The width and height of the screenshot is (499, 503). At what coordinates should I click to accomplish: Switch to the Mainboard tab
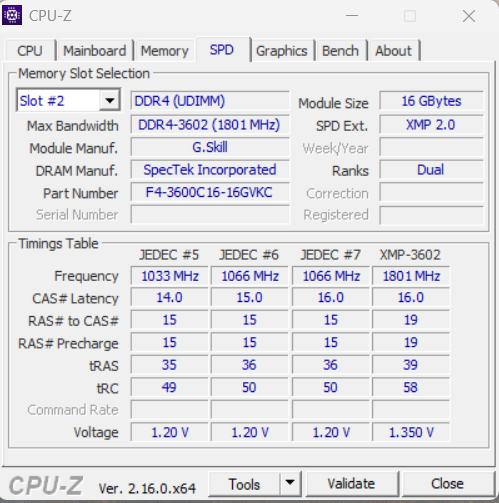(95, 51)
